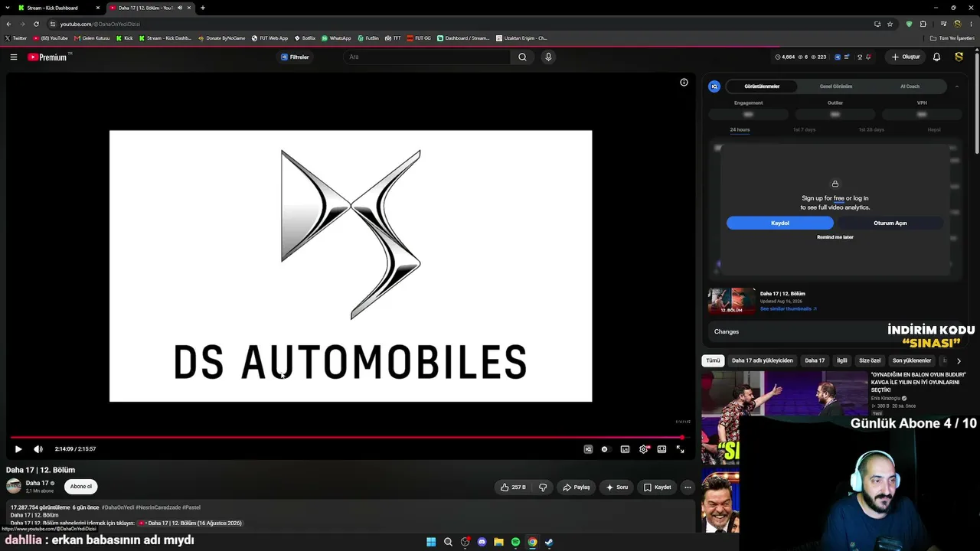980x551 pixels.
Task: Bookmark this page with the star
Action: [890, 24]
